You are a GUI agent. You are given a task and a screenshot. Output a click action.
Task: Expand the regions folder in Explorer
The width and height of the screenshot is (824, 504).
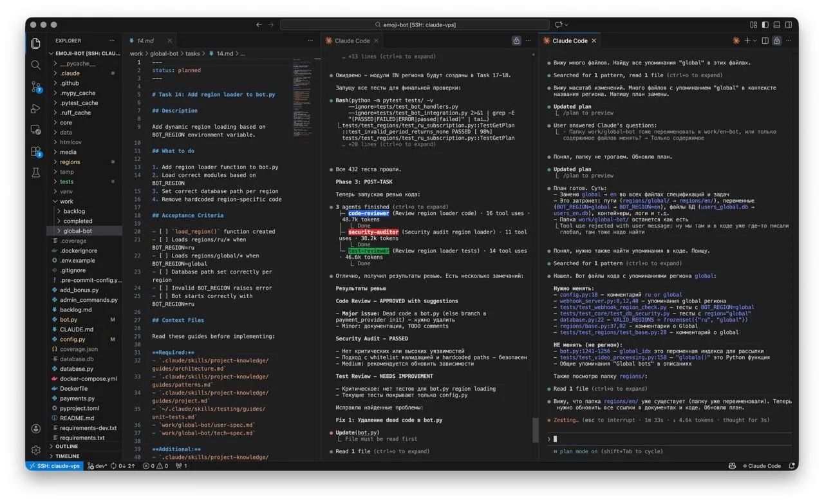[70, 162]
